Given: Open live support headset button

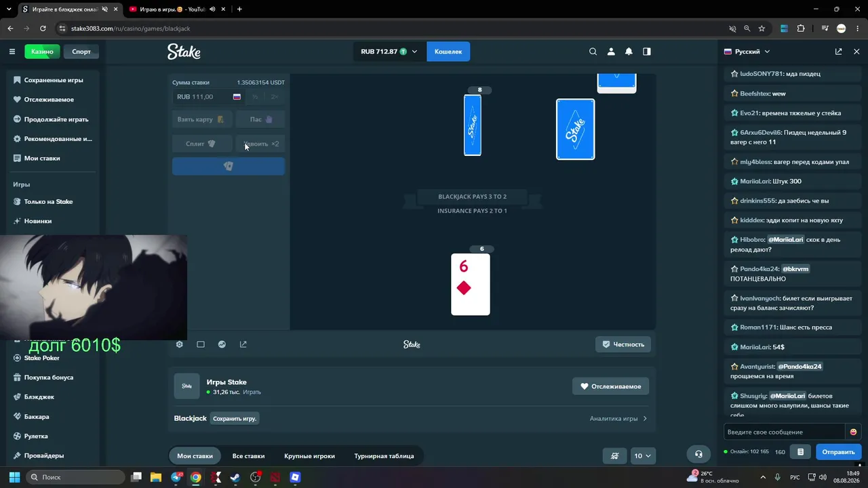Looking at the screenshot, I should [x=698, y=455].
